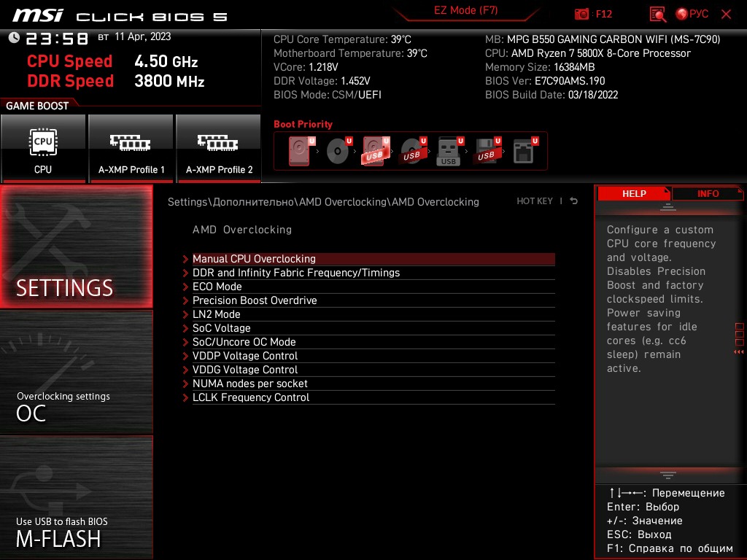Image resolution: width=747 pixels, height=560 pixels.
Task: Close BIOS with the red X icon
Action: pos(726,15)
